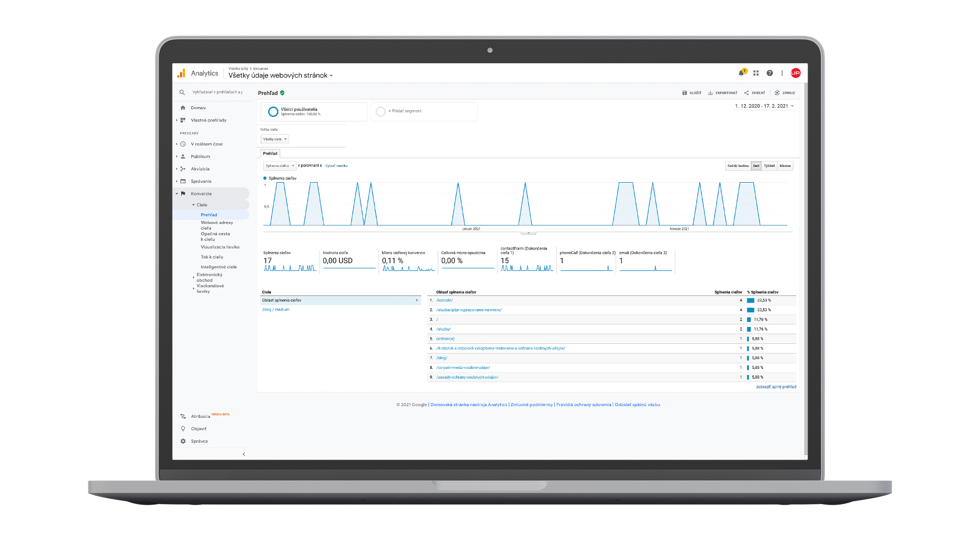Viewport: 980px width, 551px height.
Task: Open Vizualizácia lievika report
Action: point(220,247)
